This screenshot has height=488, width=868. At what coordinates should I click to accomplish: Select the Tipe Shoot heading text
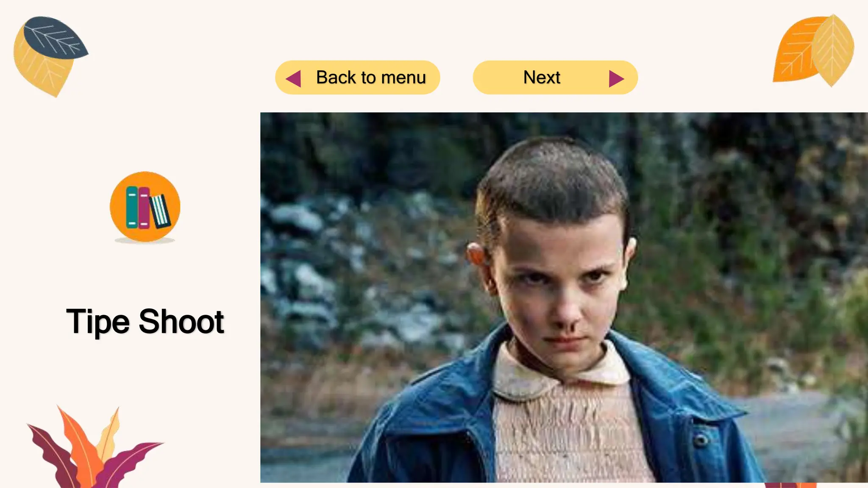tap(145, 322)
